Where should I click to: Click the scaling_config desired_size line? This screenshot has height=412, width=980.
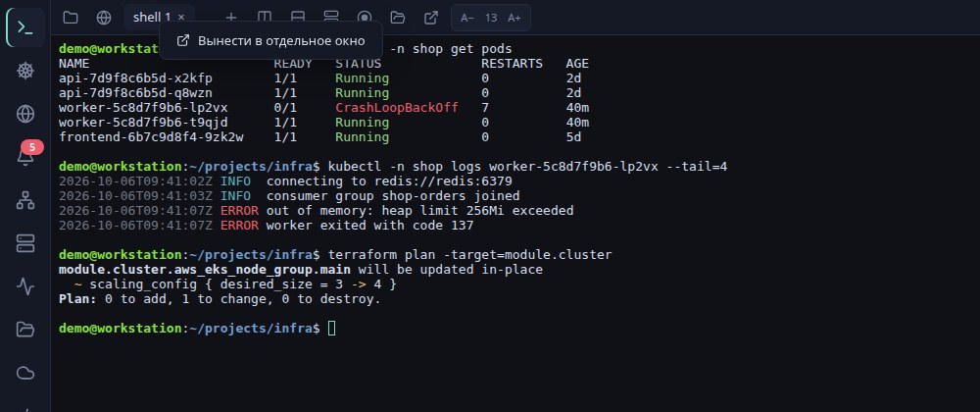(x=235, y=284)
